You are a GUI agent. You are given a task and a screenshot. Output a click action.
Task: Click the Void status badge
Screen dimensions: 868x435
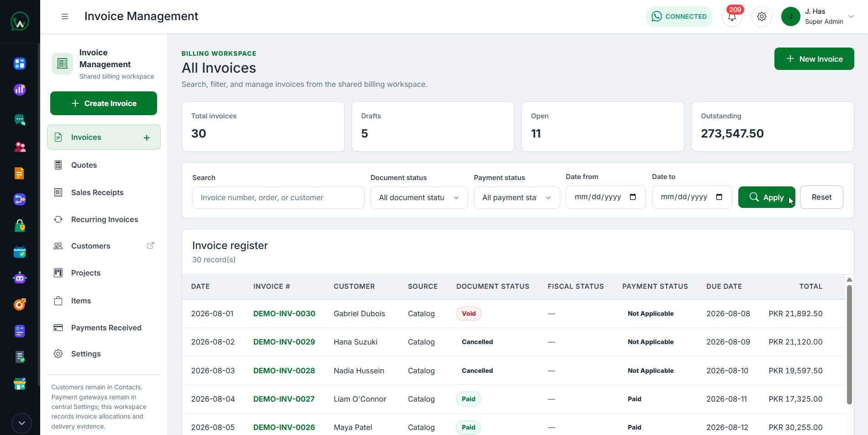[x=468, y=313]
